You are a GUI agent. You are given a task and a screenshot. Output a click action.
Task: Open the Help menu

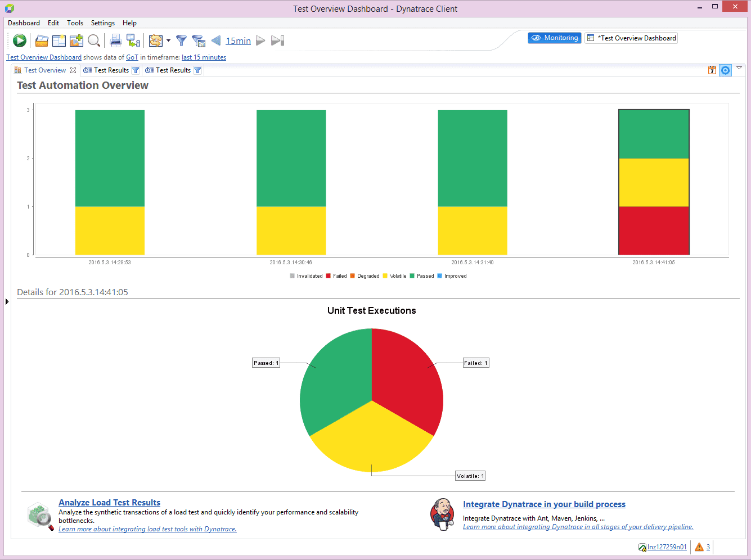point(129,23)
